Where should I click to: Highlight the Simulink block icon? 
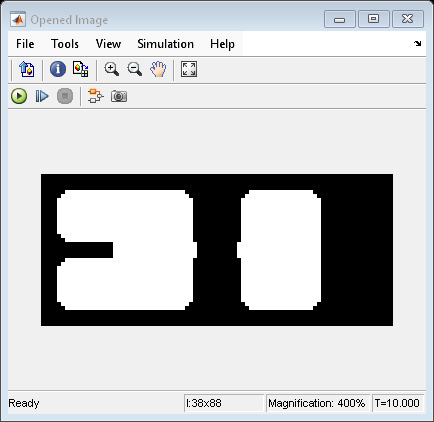[x=96, y=96]
